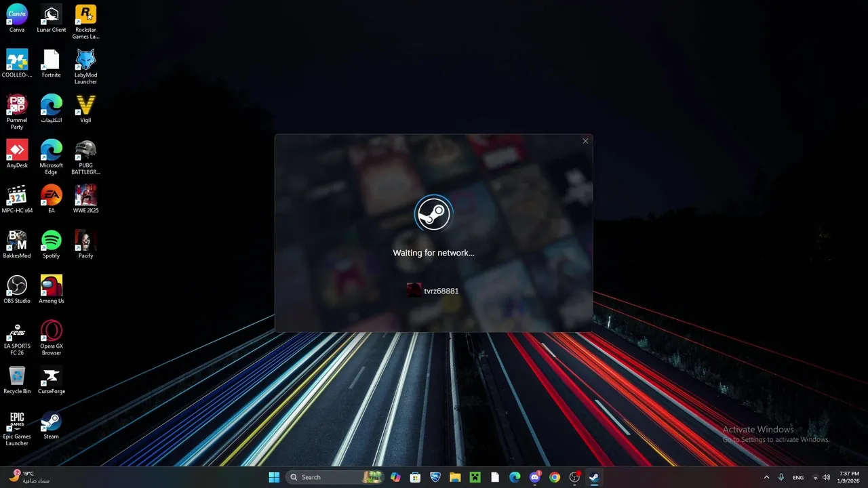Click the tvrz68881 avatar thumbnail
Screen dimensions: 868x488
414,290
